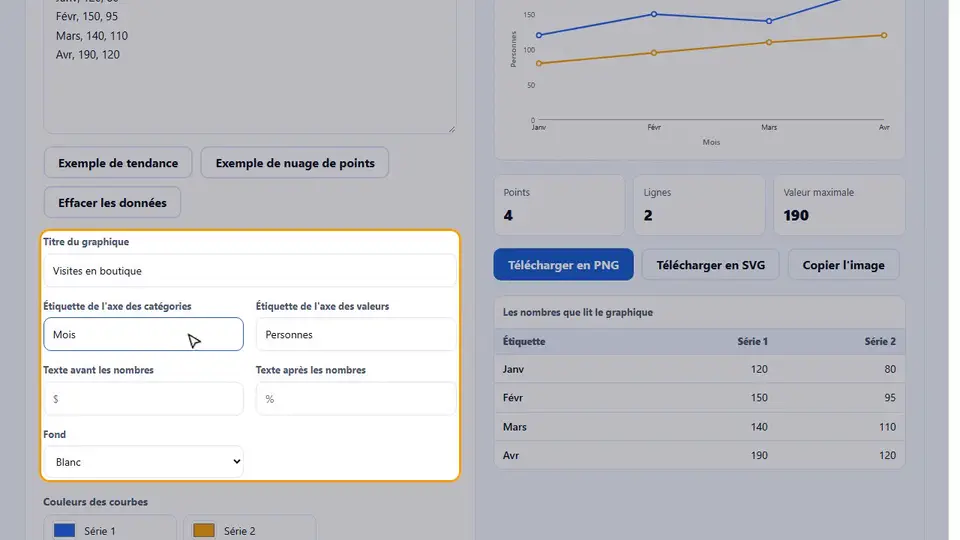Click the data line 'Févr, 150, 95'

click(x=87, y=17)
